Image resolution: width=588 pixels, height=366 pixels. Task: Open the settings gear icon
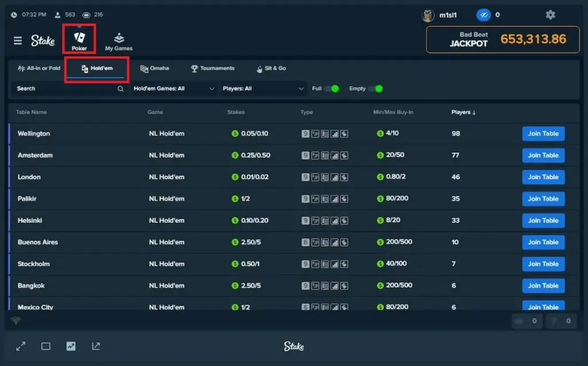point(550,14)
